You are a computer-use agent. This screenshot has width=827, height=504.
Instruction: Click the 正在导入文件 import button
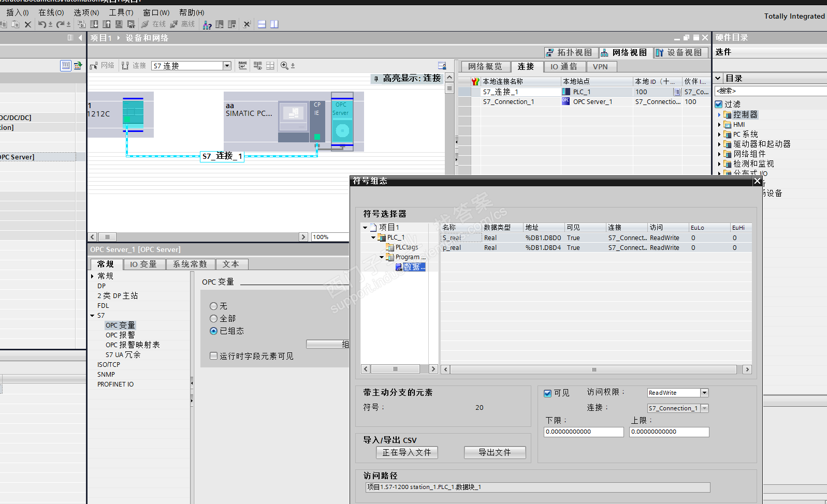[407, 452]
